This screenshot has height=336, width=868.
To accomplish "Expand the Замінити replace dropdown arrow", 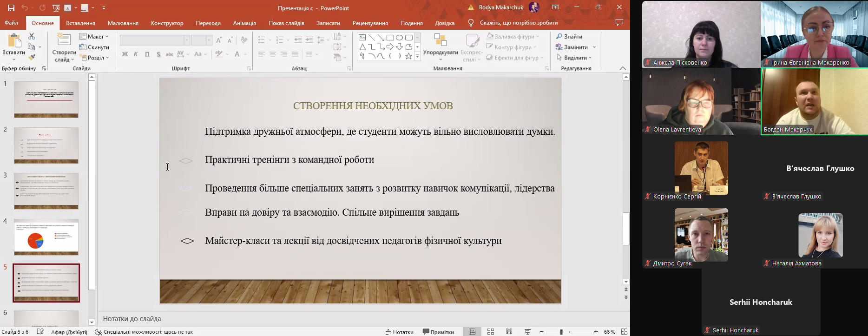I will [x=594, y=47].
